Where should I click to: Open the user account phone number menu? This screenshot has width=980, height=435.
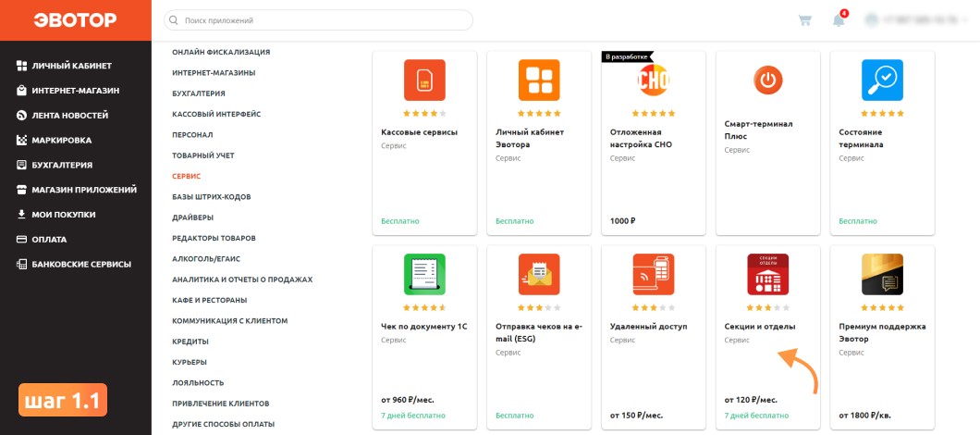tap(915, 20)
